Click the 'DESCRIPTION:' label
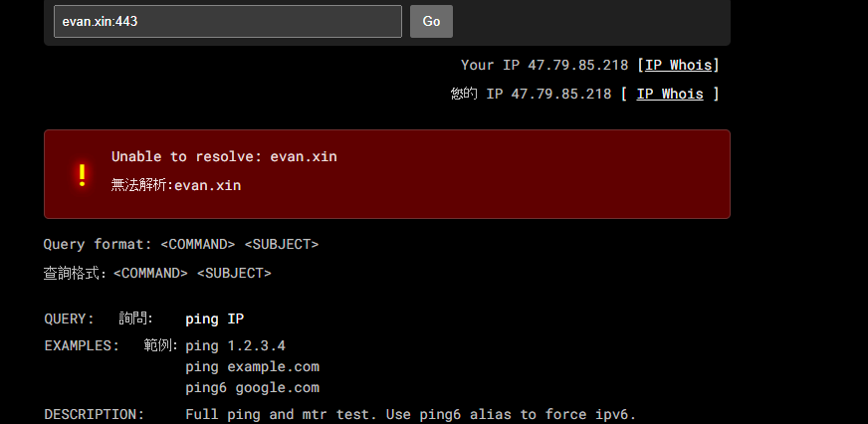 (x=95, y=415)
